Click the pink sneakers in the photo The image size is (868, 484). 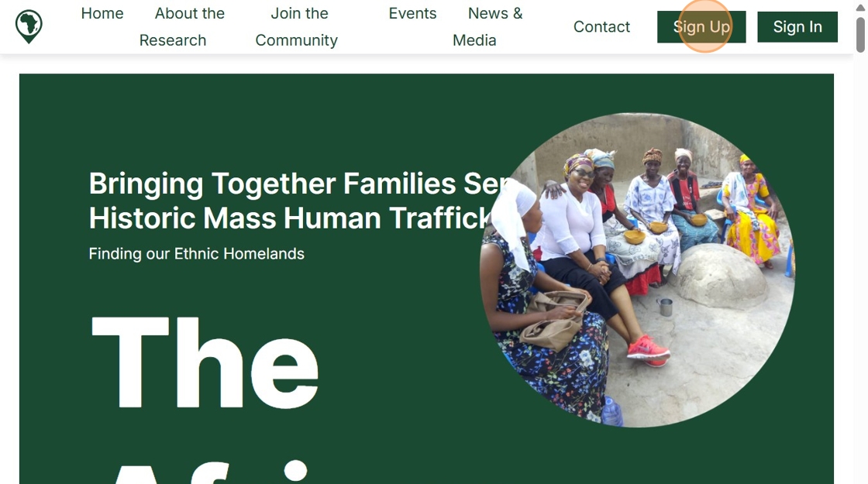pos(647,349)
